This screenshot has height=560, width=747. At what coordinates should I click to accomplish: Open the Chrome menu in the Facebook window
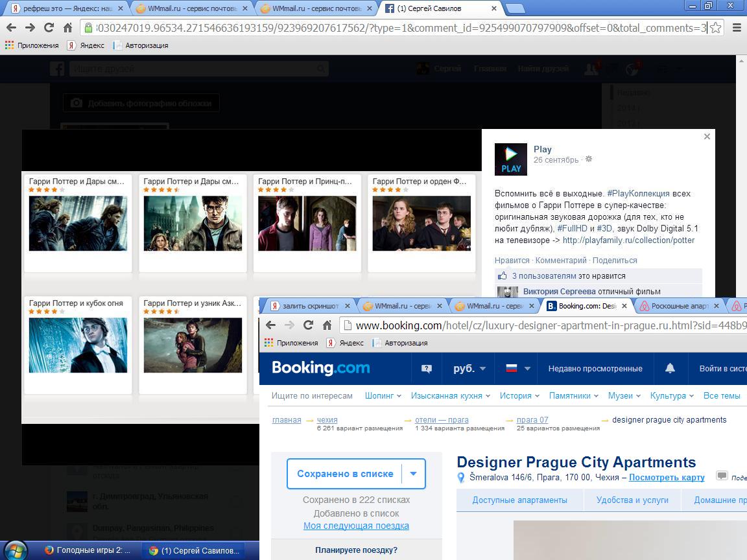(x=736, y=28)
